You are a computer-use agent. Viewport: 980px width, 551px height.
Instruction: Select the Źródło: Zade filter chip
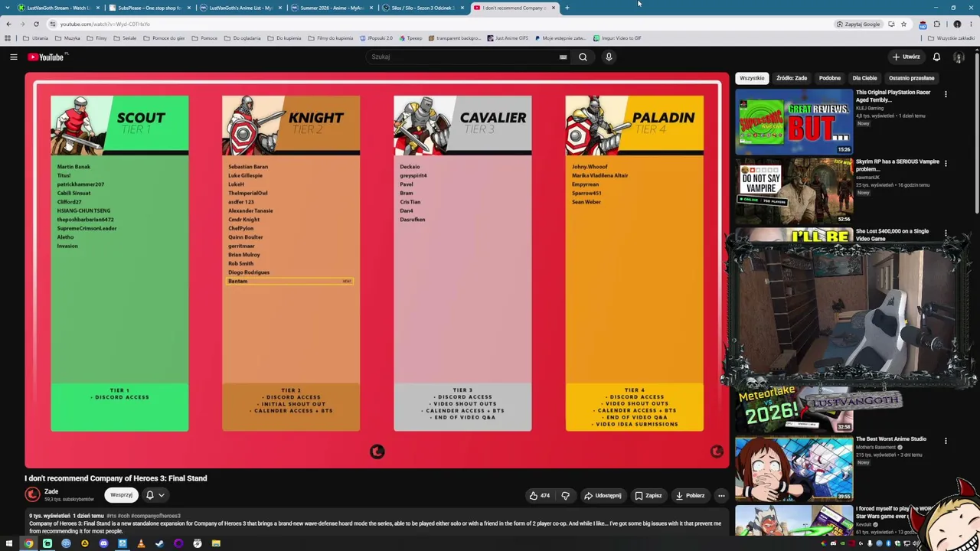[792, 78]
